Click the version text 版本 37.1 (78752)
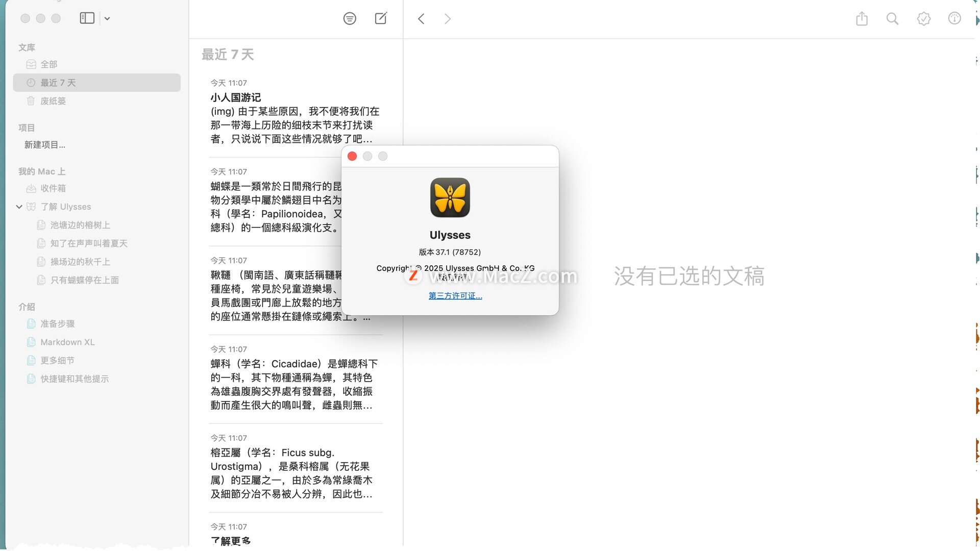980x551 pixels. [450, 252]
